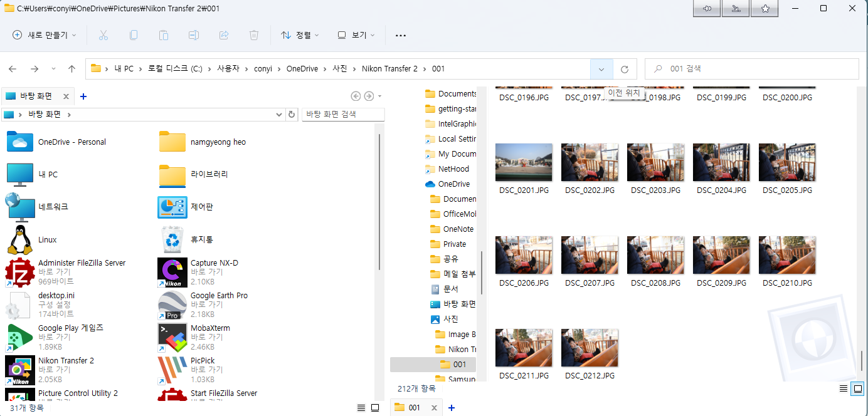The width and height of the screenshot is (868, 416).
Task: Click the Cut scissors icon in toolbar
Action: pyautogui.click(x=103, y=35)
